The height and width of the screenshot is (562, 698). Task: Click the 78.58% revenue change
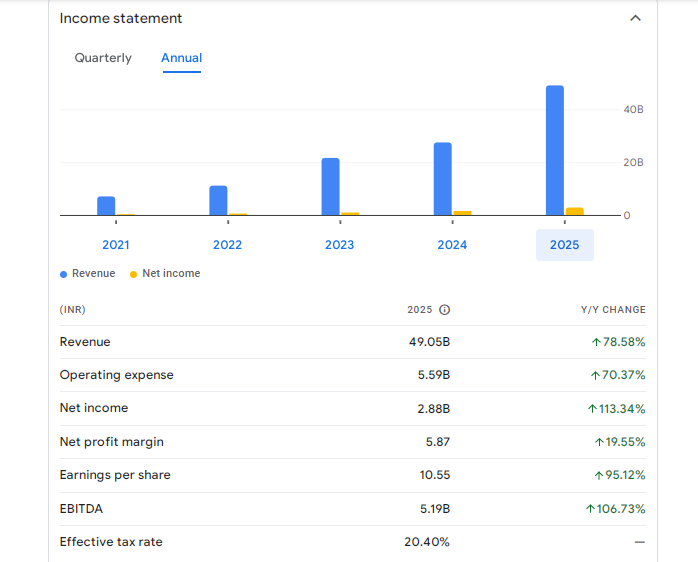coord(618,342)
